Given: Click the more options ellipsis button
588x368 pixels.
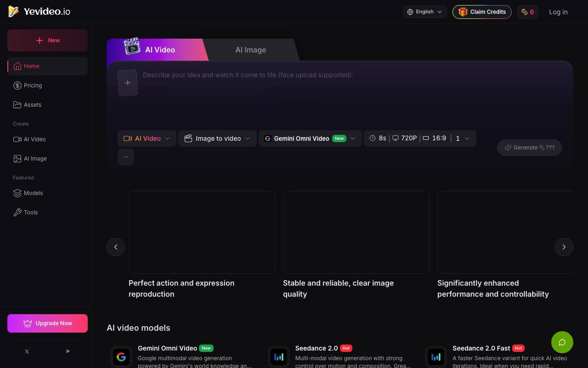Looking at the screenshot, I should pyautogui.click(x=126, y=157).
